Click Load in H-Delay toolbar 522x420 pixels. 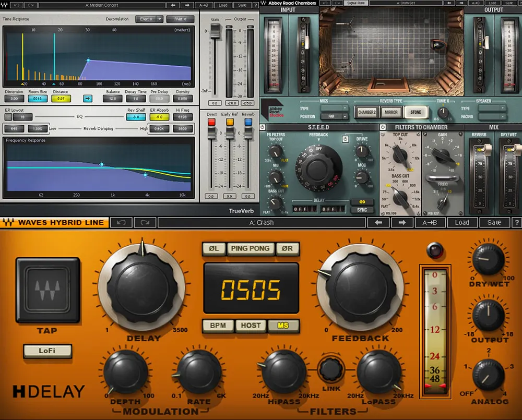coord(462,222)
